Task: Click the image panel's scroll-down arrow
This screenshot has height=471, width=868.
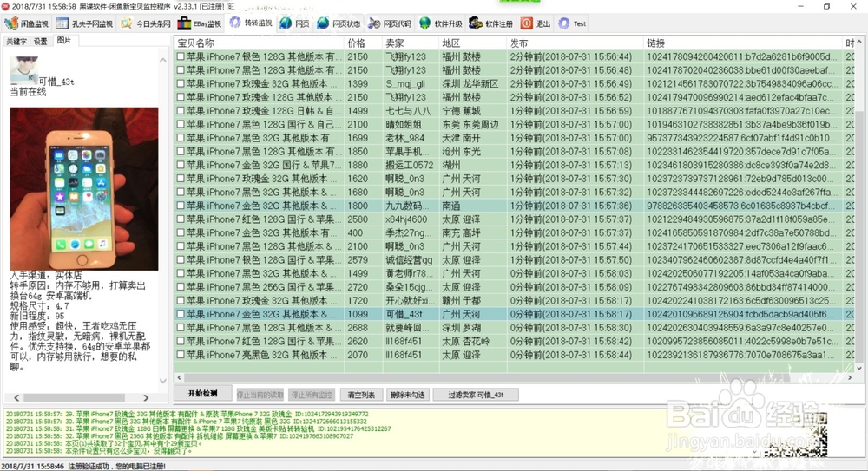Action: [x=163, y=381]
